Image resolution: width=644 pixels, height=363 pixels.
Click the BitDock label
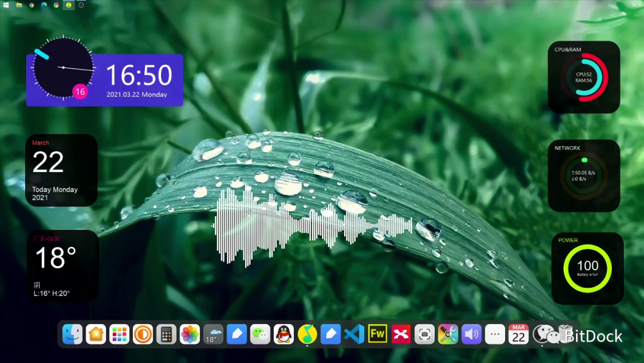click(x=593, y=336)
